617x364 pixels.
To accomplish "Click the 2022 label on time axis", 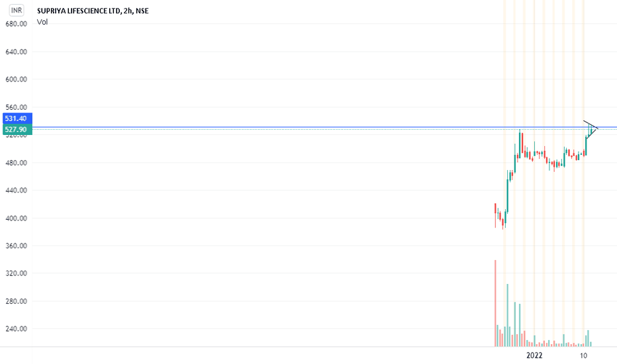I will click(x=534, y=355).
